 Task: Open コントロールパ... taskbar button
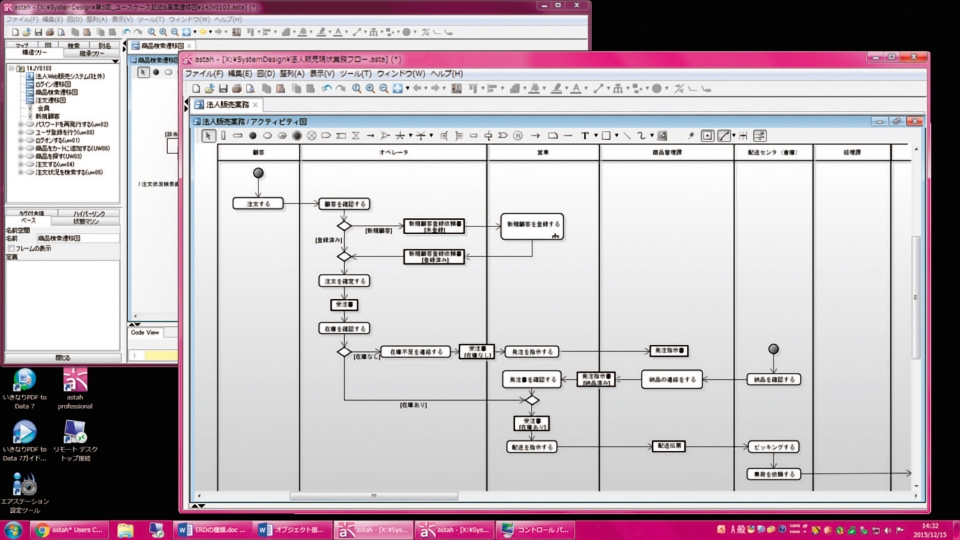point(535,530)
